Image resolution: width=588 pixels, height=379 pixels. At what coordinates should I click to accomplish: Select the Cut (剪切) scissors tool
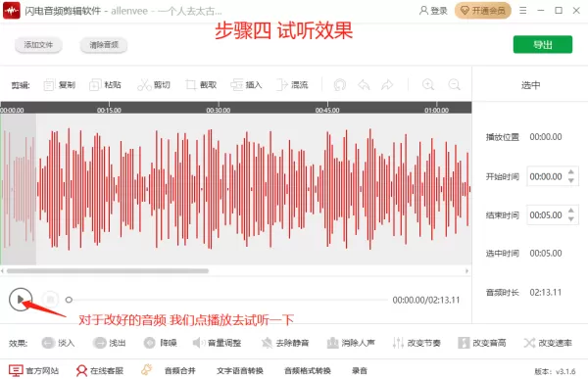(x=154, y=85)
